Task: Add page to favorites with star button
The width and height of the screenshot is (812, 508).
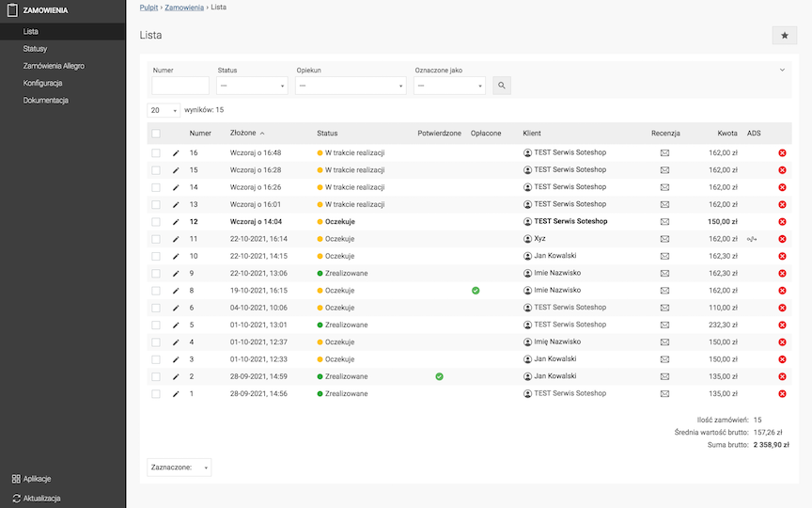Action: [x=785, y=35]
